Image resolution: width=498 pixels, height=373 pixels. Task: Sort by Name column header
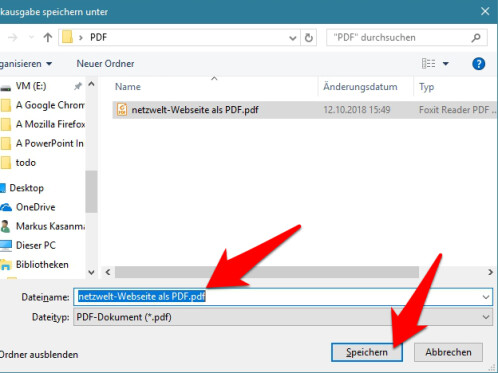(128, 87)
